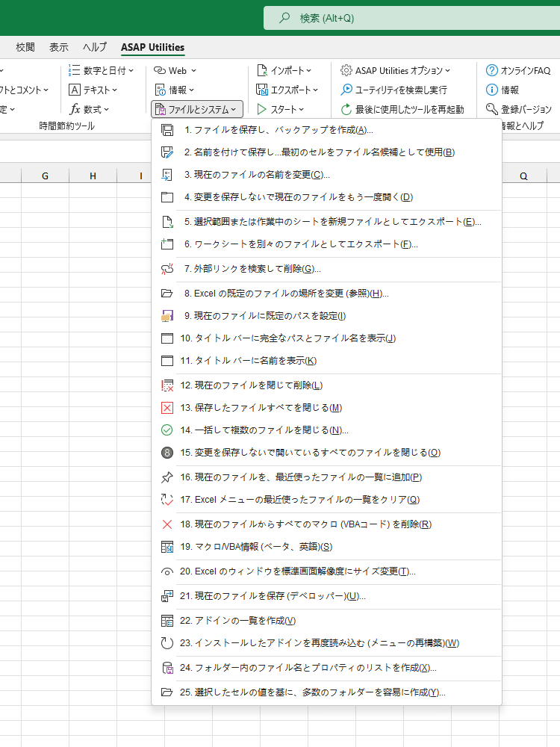The height and width of the screenshot is (747, 560).
Task: Open the 数字と日付 dropdown
Action: tap(101, 70)
